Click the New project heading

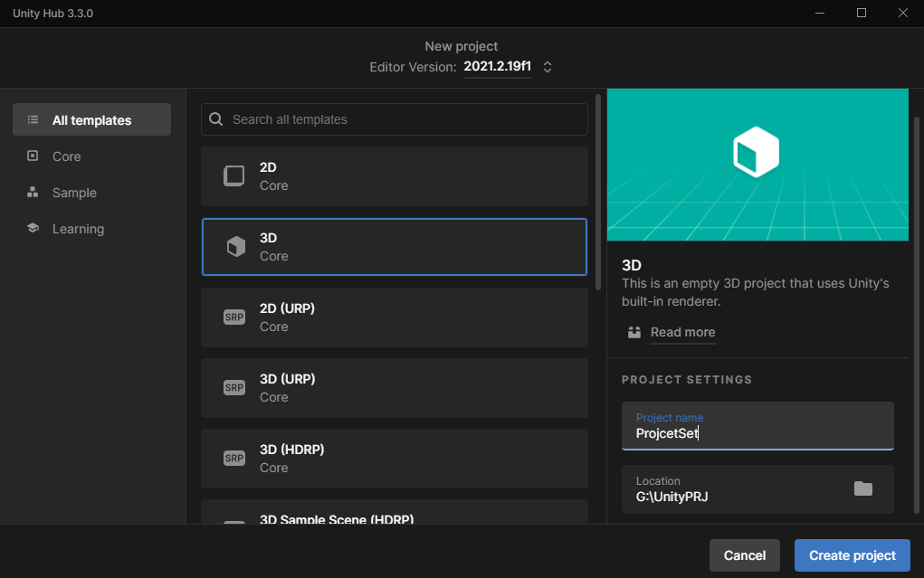462,46
